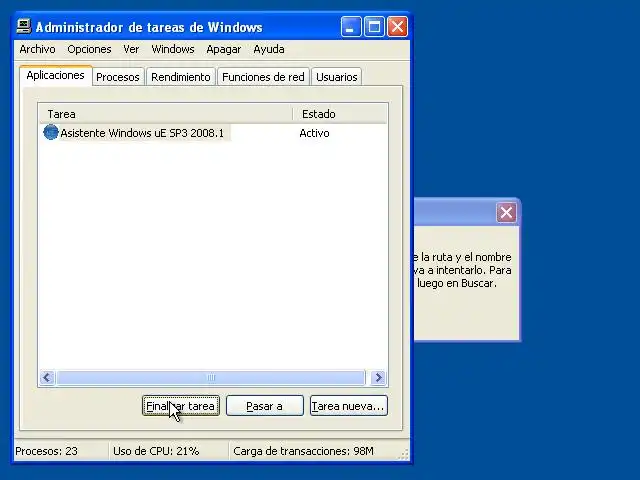Switch to the Procesos tab
The image size is (640, 480).
118,77
